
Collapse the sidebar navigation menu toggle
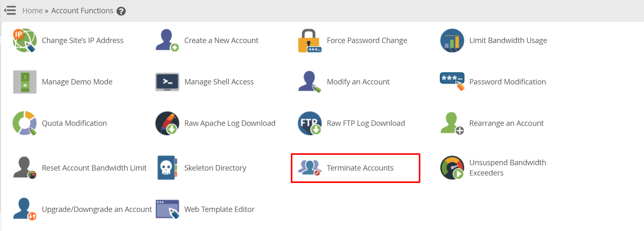coord(10,10)
